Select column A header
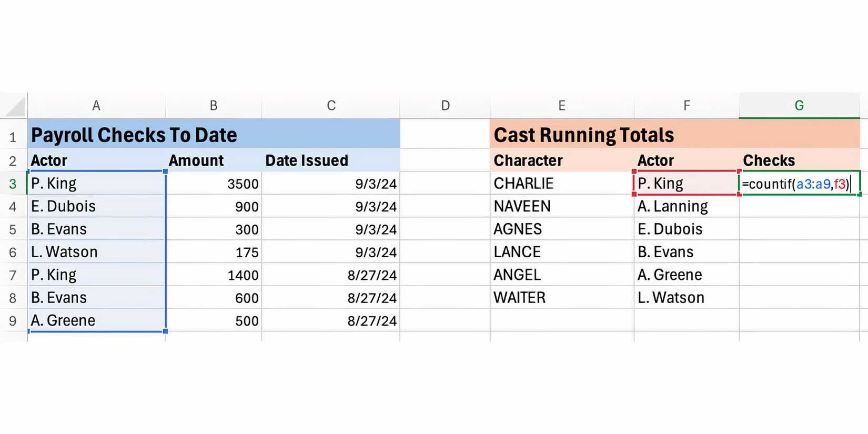Image resolution: width=868 pixels, height=434 pixels. pyautogui.click(x=96, y=106)
